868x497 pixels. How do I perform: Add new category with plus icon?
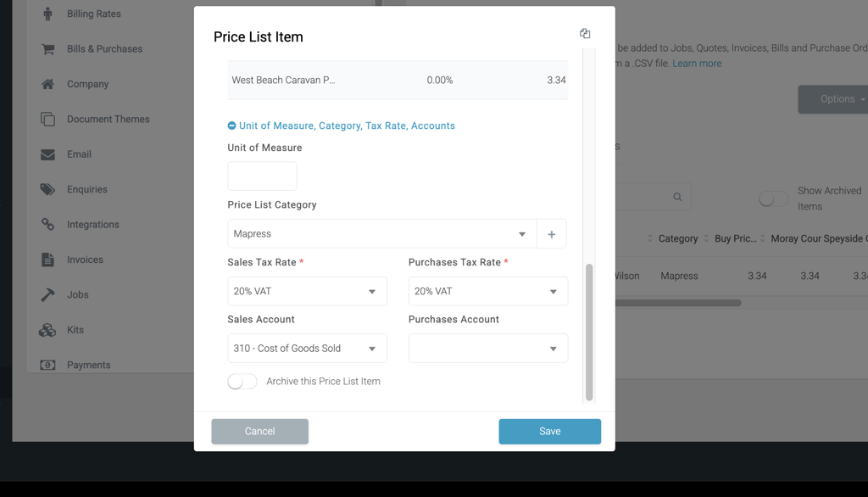[552, 234]
